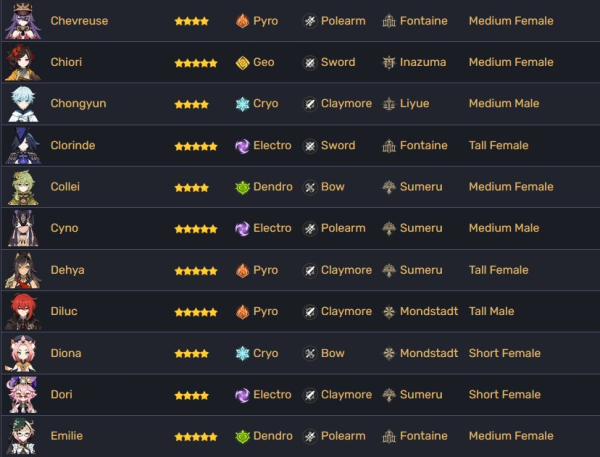
Task: Open Chevreuse's character portrait
Action: pos(22,21)
